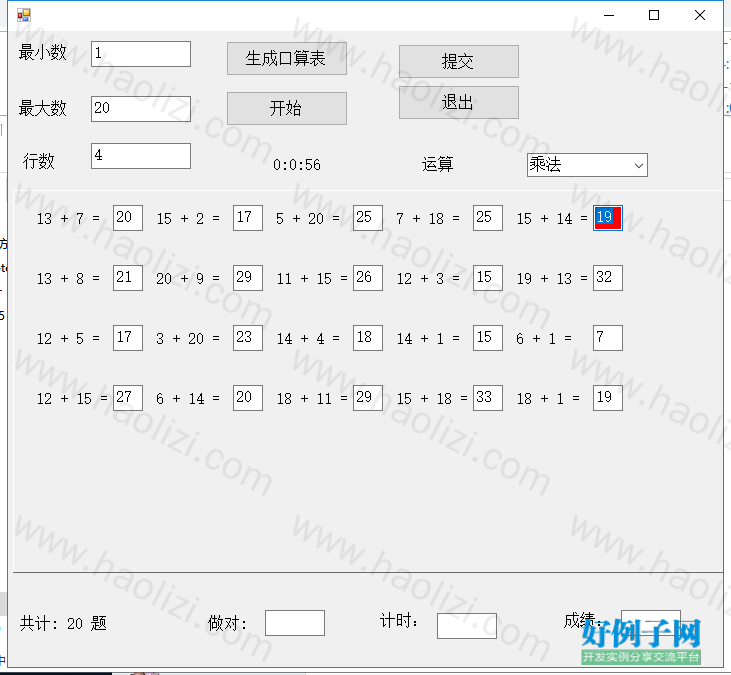This screenshot has width=731, height=675.
Task: Click the 最小数 label
Action: (42, 52)
